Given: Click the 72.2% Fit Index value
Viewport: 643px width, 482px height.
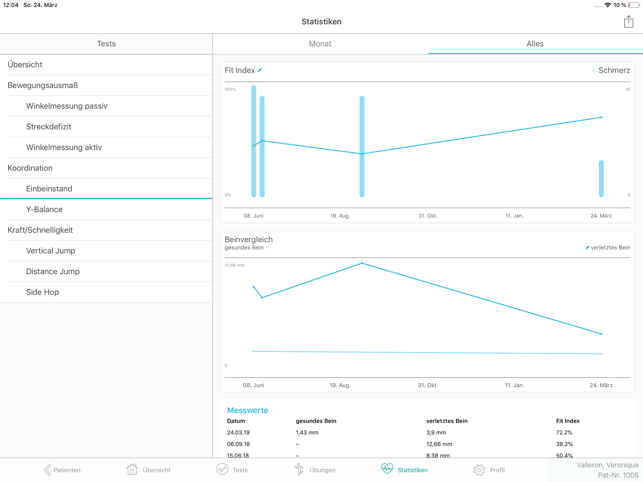Looking at the screenshot, I should pos(564,432).
